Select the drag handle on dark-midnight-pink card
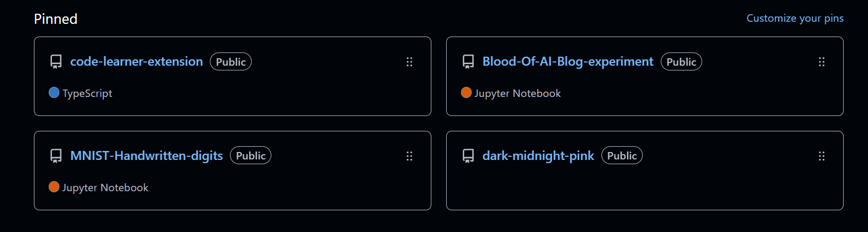 click(821, 156)
